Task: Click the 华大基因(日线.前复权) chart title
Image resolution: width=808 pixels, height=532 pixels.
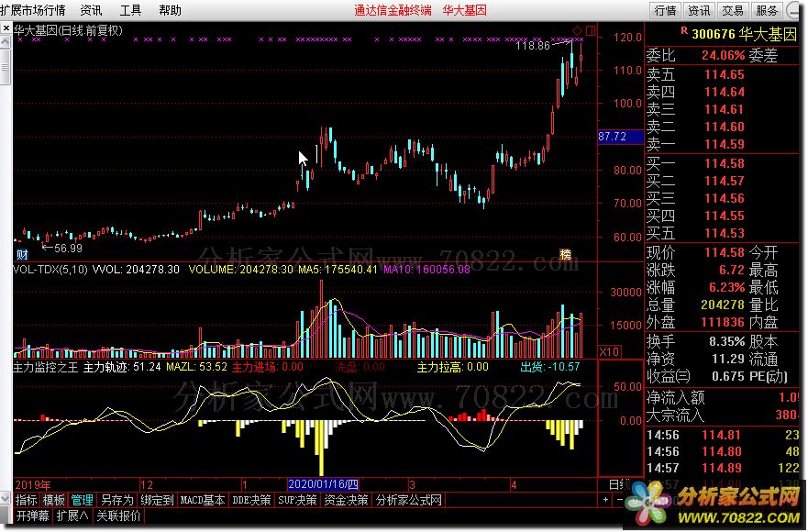Action: click(68, 30)
